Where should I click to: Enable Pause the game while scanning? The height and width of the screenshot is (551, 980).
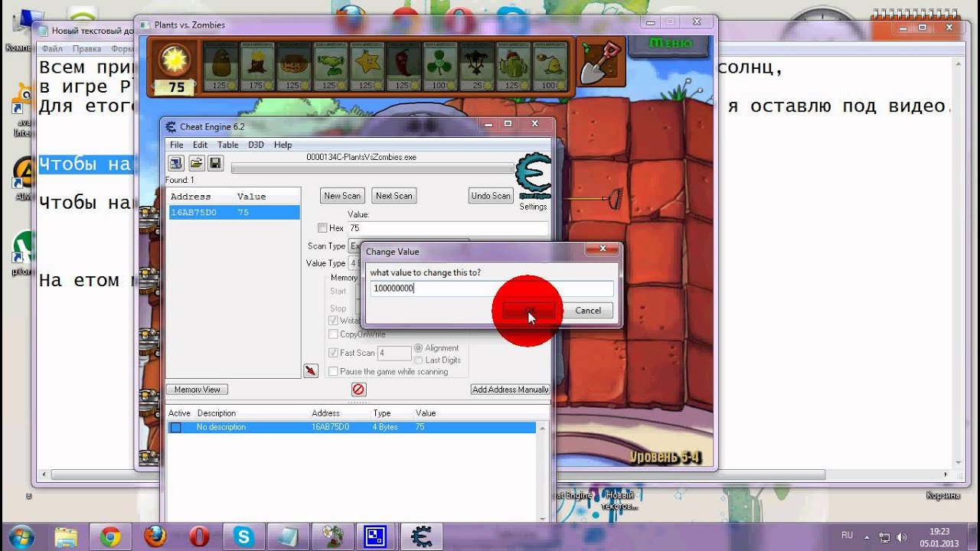(x=333, y=371)
